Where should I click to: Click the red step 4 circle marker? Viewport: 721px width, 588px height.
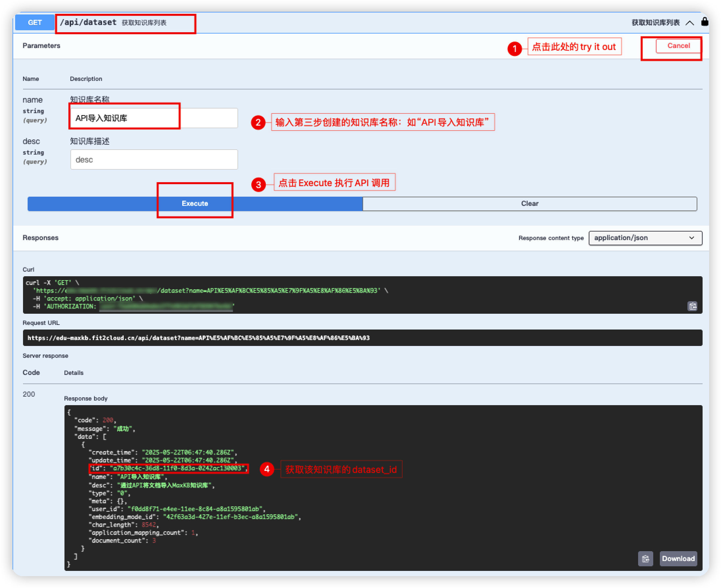click(267, 469)
